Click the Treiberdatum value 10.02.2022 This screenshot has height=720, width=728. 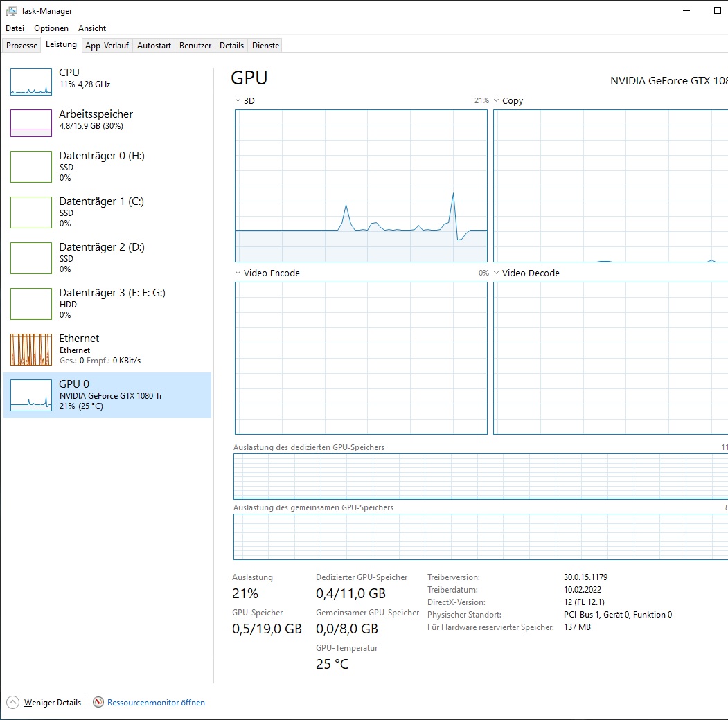pos(583,590)
